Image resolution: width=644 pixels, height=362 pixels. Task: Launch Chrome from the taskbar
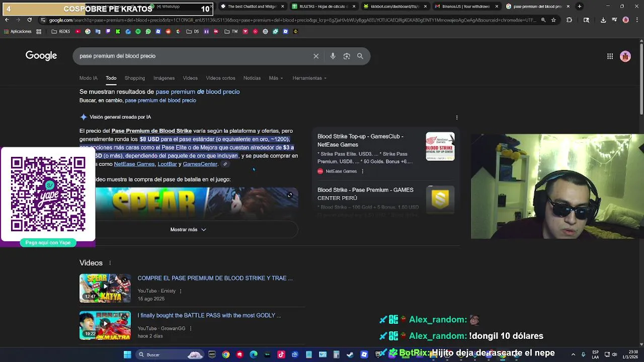pyautogui.click(x=226, y=354)
